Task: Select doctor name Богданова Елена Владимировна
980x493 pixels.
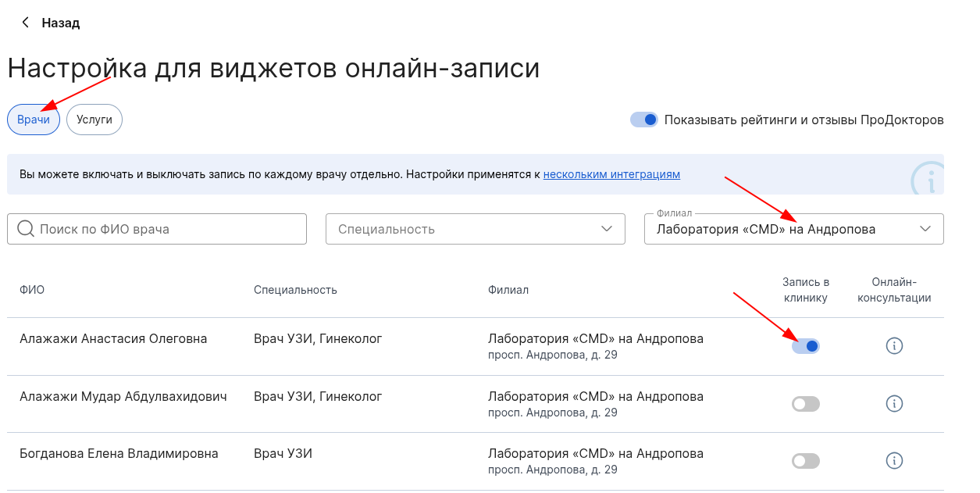Action: [119, 454]
